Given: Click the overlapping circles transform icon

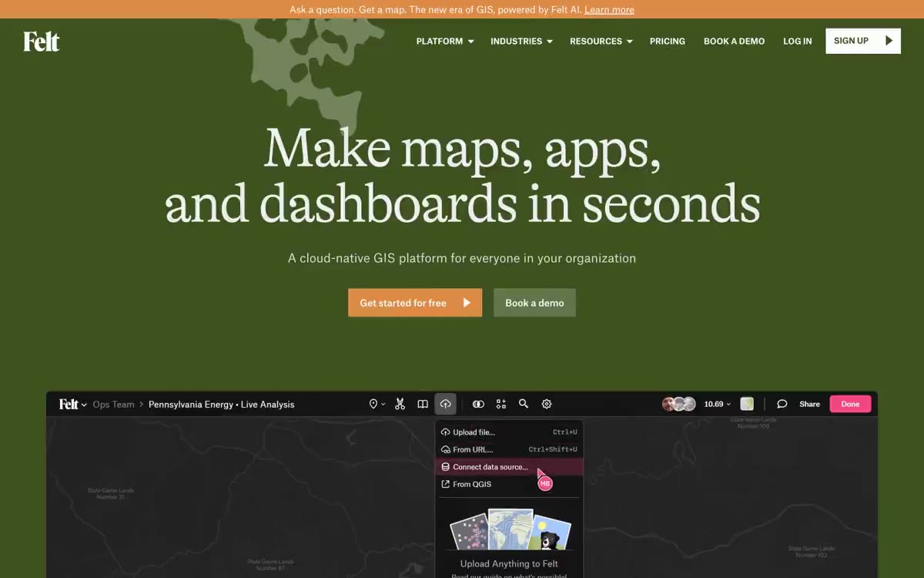Looking at the screenshot, I should (x=478, y=404).
